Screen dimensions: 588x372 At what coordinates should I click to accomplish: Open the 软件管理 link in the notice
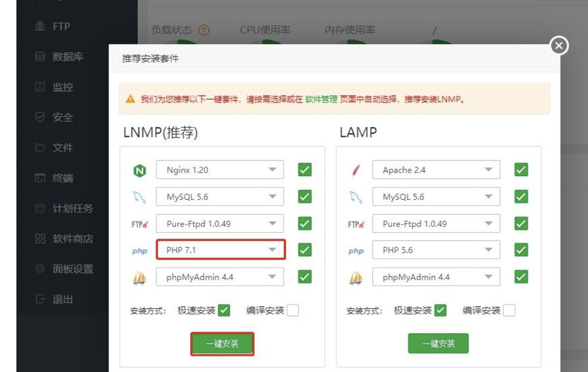321,99
